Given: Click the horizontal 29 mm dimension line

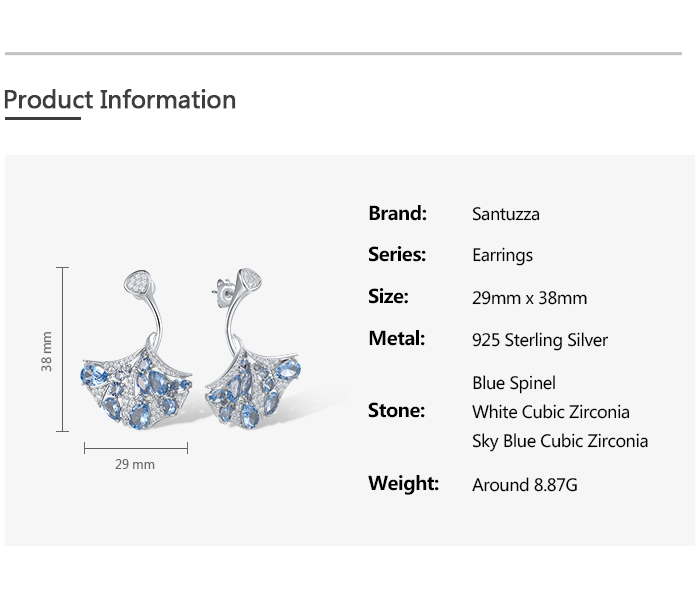Looking at the screenshot, I should coord(136,448).
